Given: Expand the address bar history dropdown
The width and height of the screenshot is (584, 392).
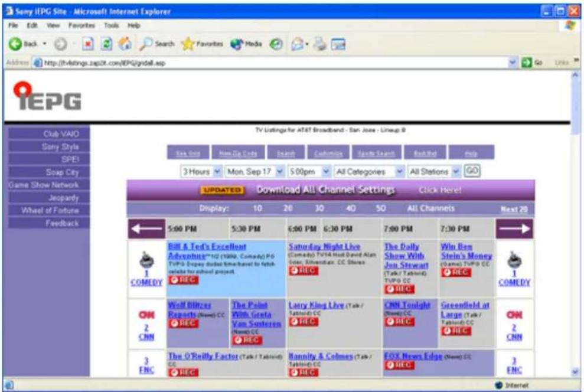Looking at the screenshot, I should point(513,63).
